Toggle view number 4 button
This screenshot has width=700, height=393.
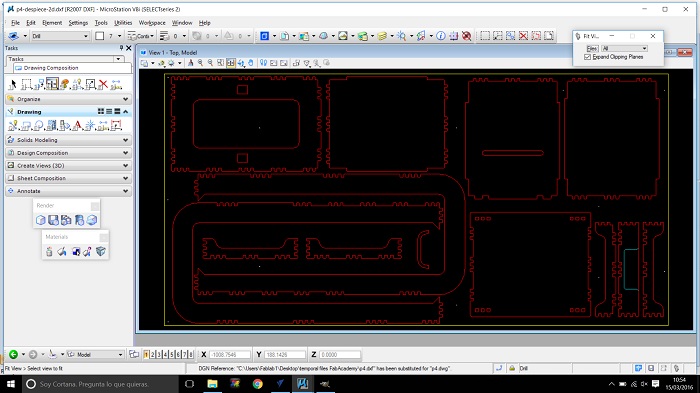coord(165,355)
